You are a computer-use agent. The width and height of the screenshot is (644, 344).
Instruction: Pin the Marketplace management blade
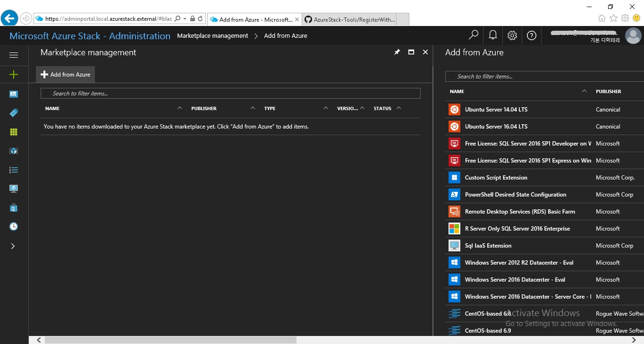[397, 52]
